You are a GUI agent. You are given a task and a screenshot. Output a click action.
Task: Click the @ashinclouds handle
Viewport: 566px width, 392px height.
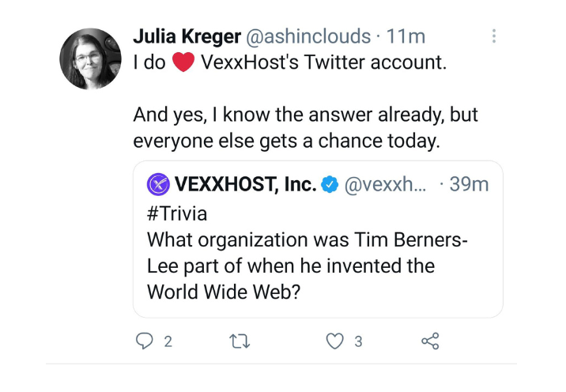click(309, 36)
